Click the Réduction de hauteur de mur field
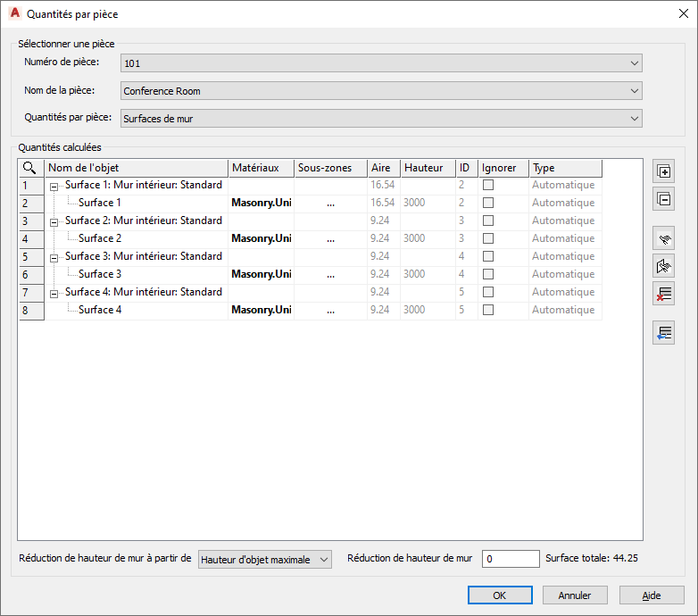Image resolution: width=698 pixels, height=616 pixels. pyautogui.click(x=511, y=559)
